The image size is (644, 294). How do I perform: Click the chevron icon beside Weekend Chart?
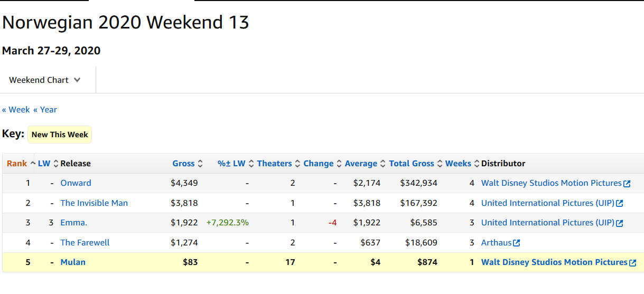coord(77,80)
